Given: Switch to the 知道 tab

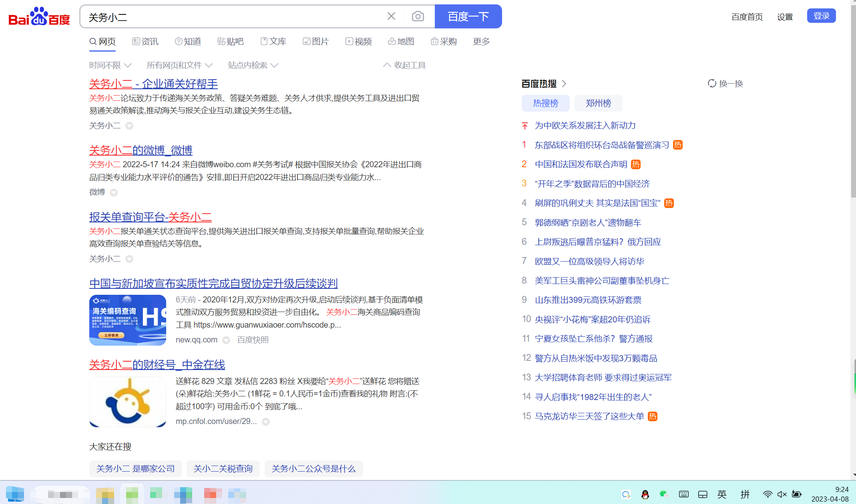Looking at the screenshot, I should pos(188,42).
